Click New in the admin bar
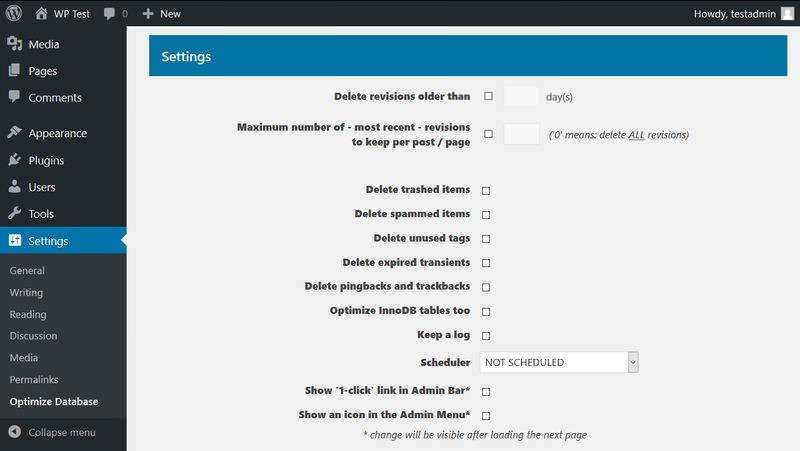800x451 pixels. (170, 14)
